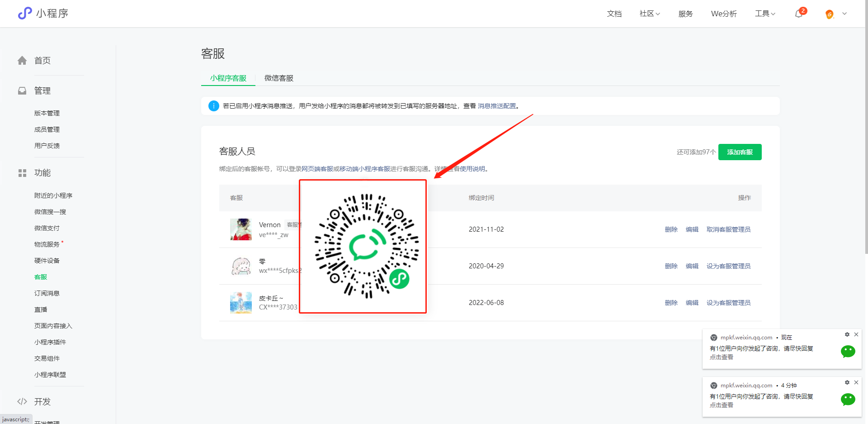
Task: Switch to the 微信客服 tab
Action: 279,78
